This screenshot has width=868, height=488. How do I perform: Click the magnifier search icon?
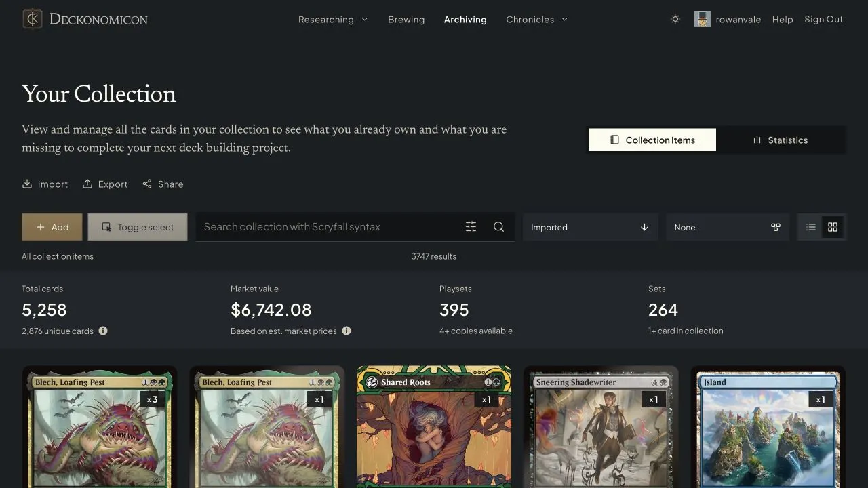tap(499, 227)
